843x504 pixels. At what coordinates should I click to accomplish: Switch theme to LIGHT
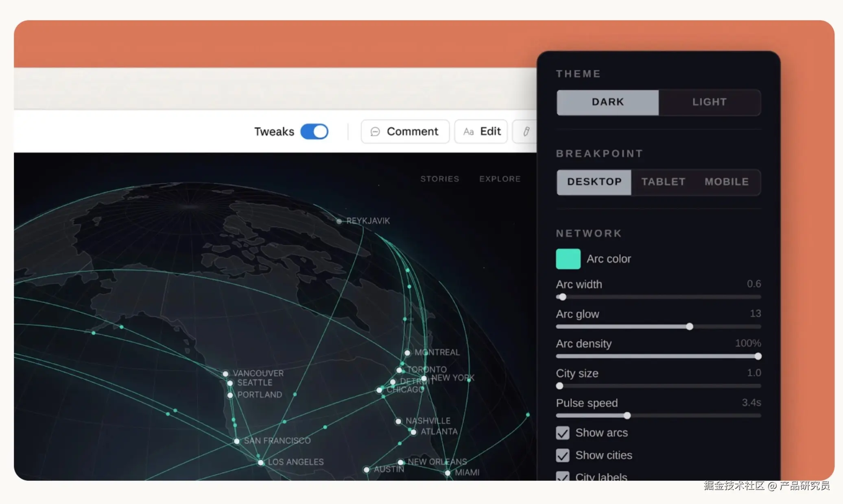709,102
